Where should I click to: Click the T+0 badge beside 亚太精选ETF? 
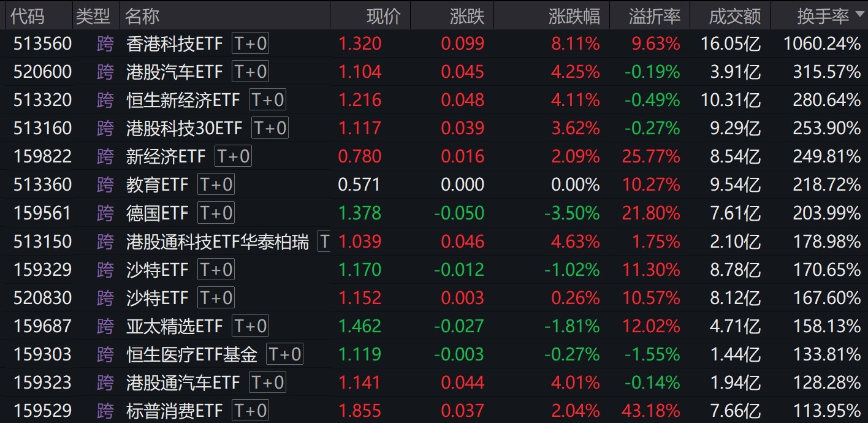pos(250,326)
